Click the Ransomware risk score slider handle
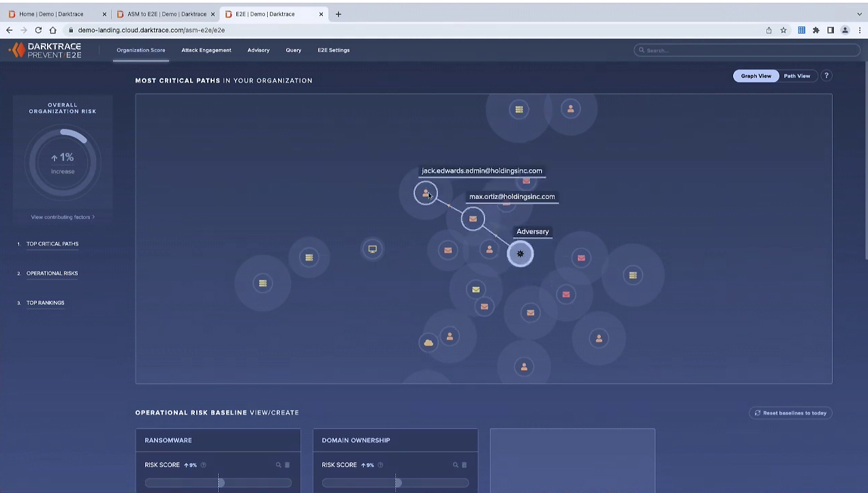The width and height of the screenshot is (868, 493). tap(220, 483)
